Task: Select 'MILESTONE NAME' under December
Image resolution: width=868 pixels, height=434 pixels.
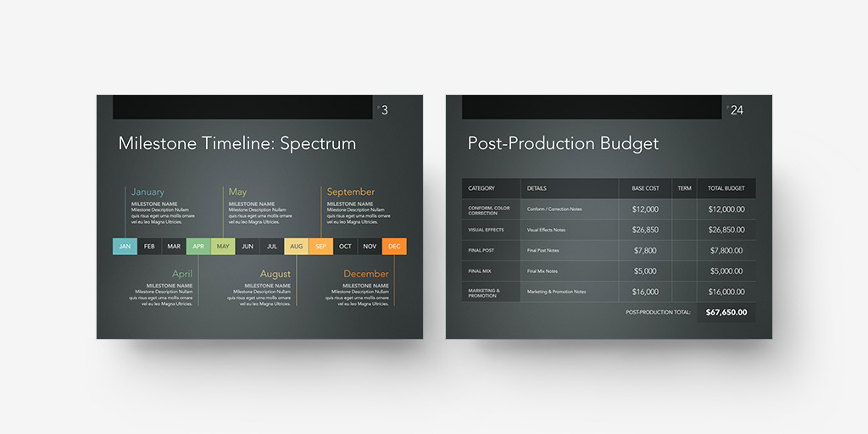Action: click(365, 286)
